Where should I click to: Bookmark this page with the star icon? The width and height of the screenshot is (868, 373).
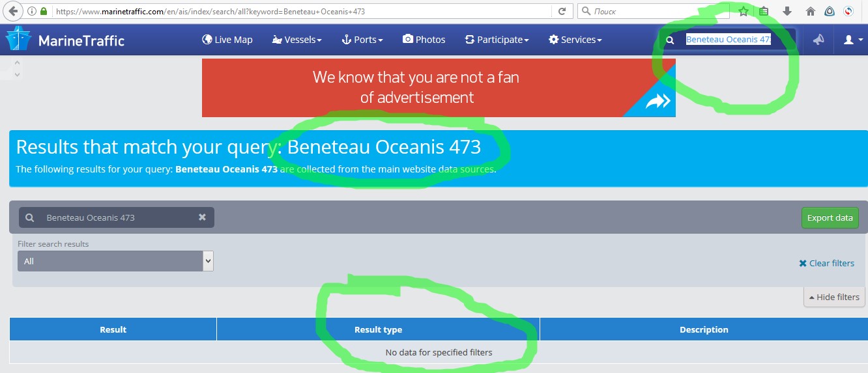[744, 11]
